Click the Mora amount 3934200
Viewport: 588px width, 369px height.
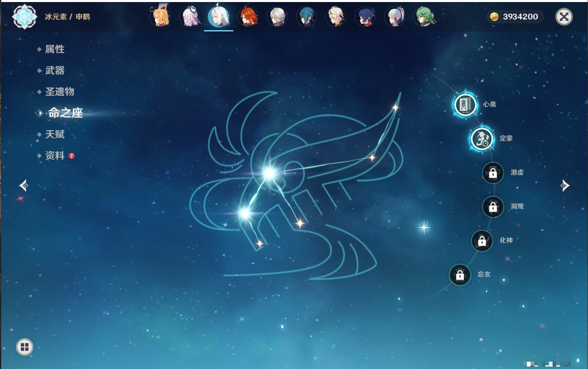(520, 17)
